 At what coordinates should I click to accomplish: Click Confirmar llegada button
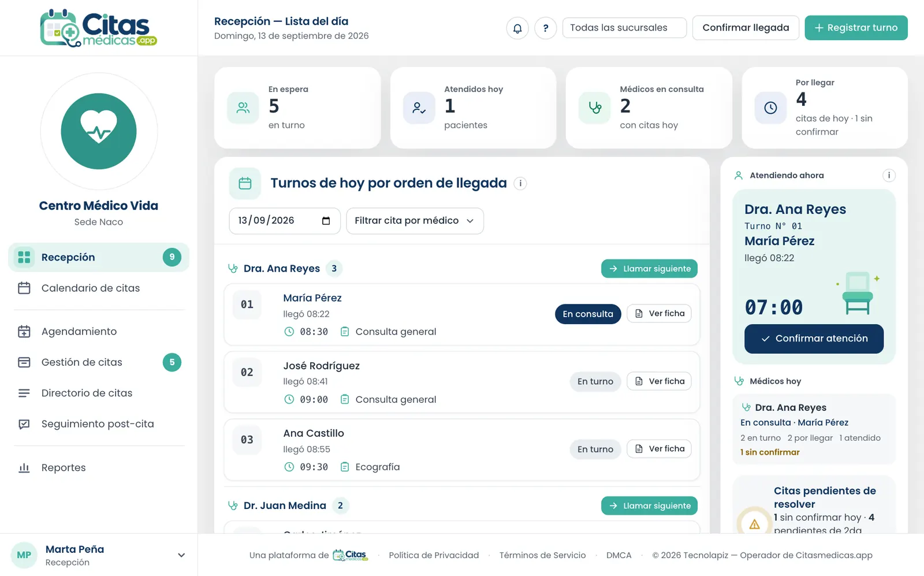pos(746,28)
